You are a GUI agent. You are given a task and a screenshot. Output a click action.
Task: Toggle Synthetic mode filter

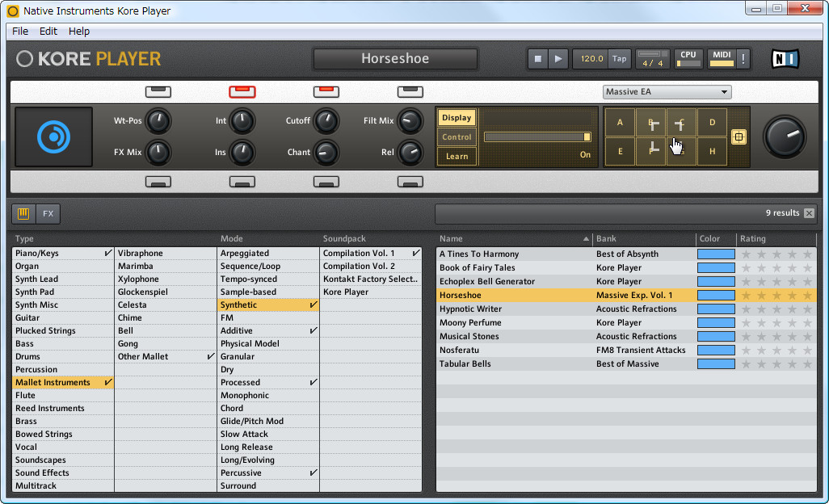click(x=268, y=304)
